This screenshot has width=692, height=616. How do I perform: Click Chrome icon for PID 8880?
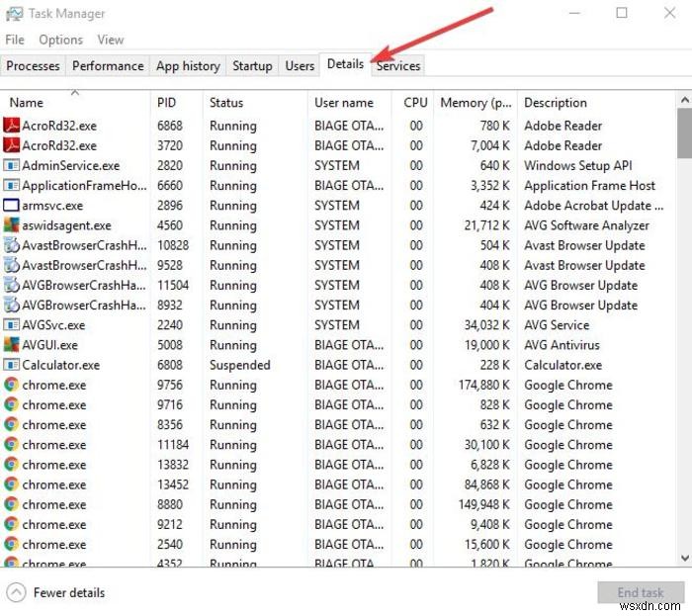click(x=12, y=504)
